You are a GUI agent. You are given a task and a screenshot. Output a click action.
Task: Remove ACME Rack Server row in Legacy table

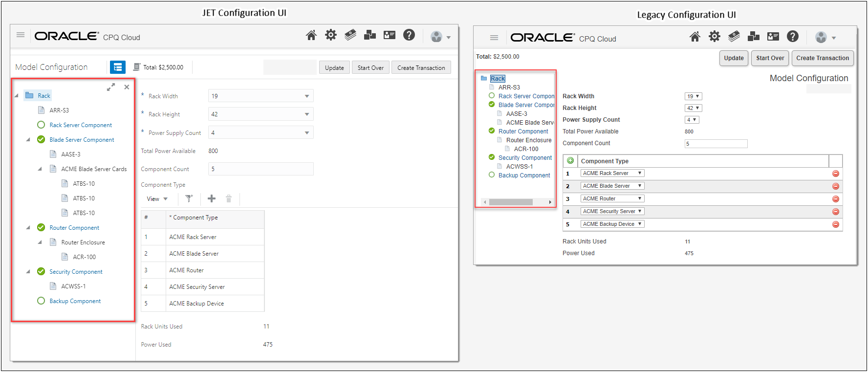click(x=836, y=174)
